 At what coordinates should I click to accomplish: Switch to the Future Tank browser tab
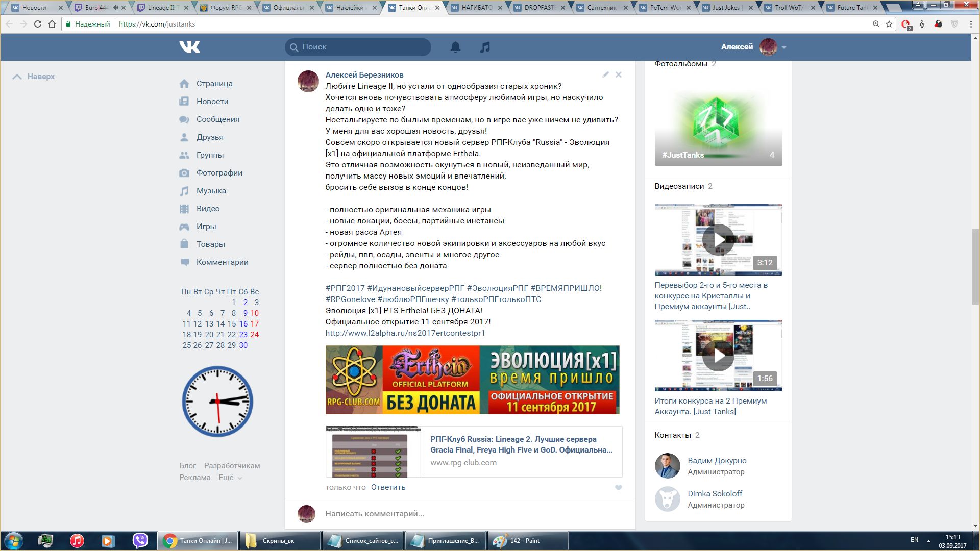[x=852, y=8]
